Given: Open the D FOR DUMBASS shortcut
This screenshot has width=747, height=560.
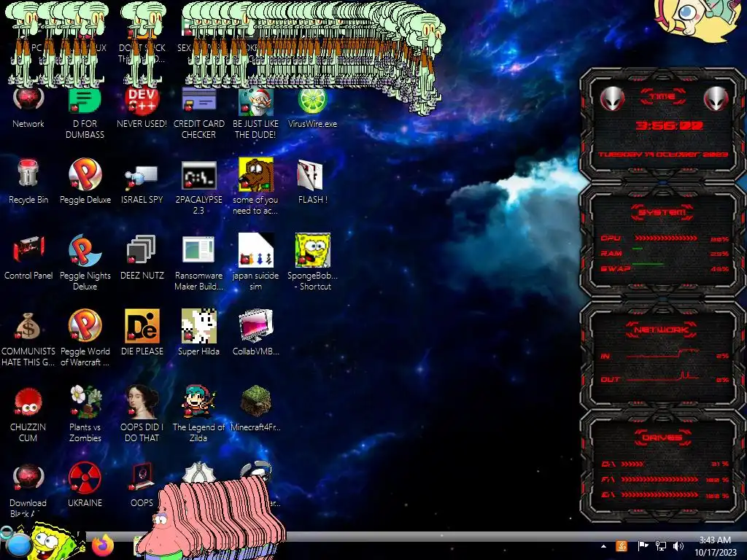Looking at the screenshot, I should coord(85,113).
